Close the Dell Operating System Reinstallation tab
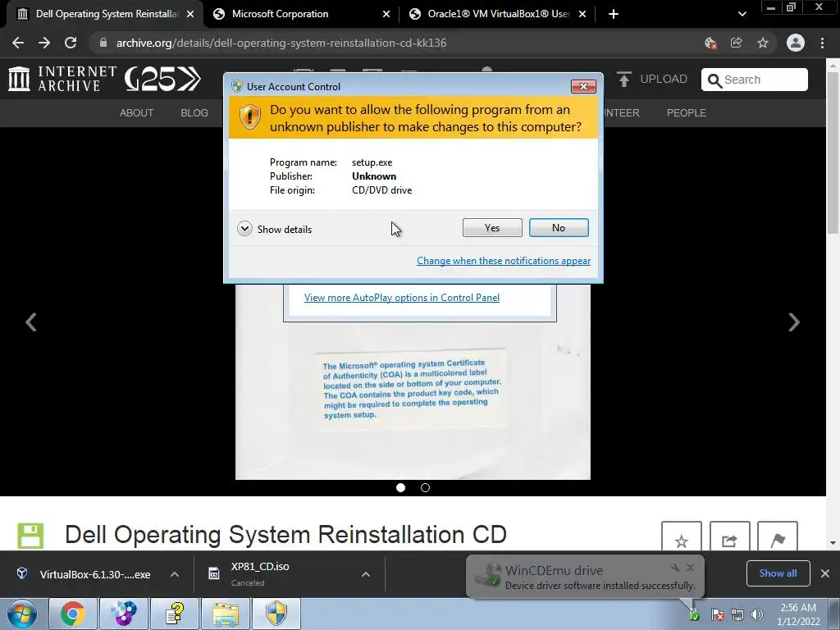This screenshot has height=630, width=840. tap(190, 14)
